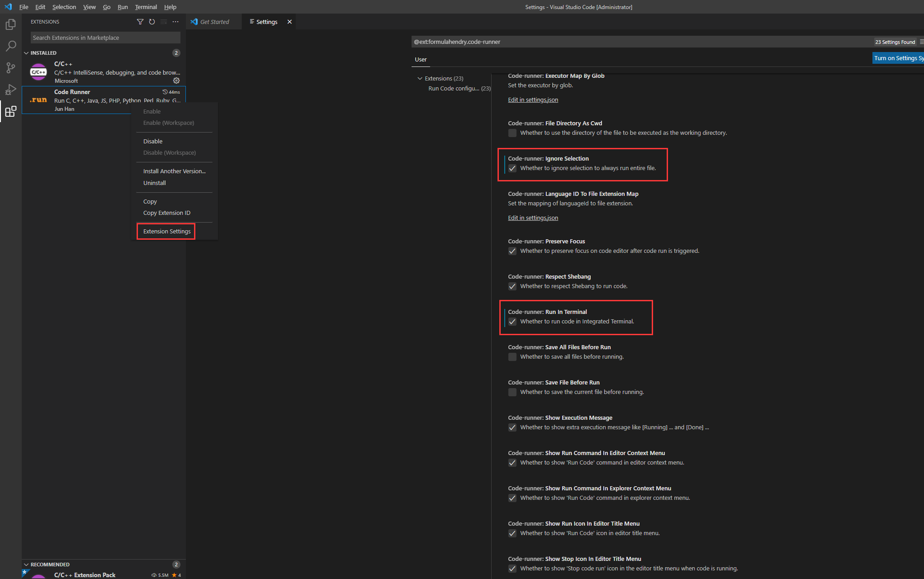Enable Save File Before Run checkbox
The image size is (924, 579).
point(512,392)
